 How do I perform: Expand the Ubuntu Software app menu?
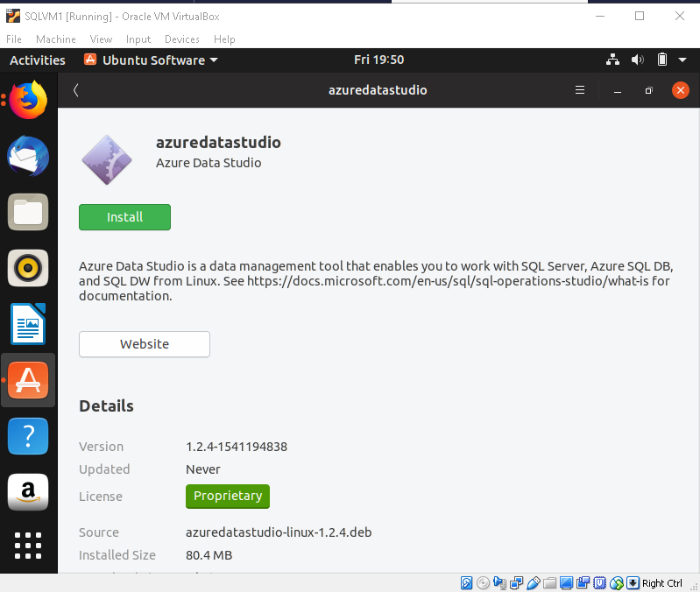[151, 60]
